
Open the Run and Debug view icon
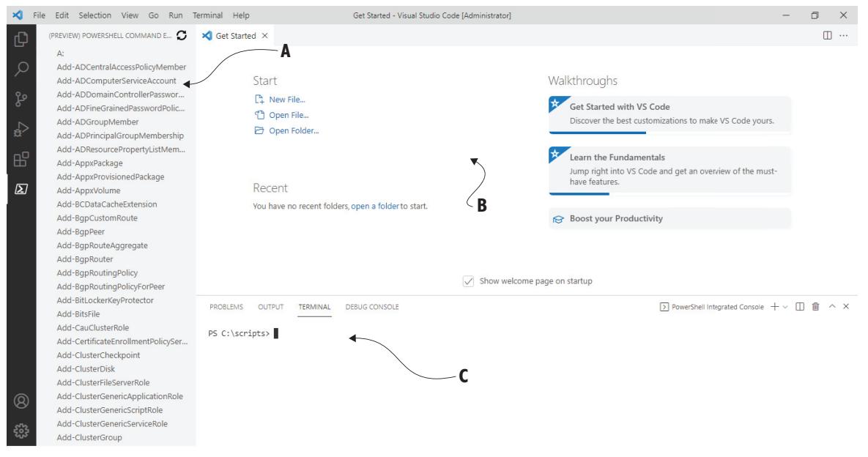21,129
